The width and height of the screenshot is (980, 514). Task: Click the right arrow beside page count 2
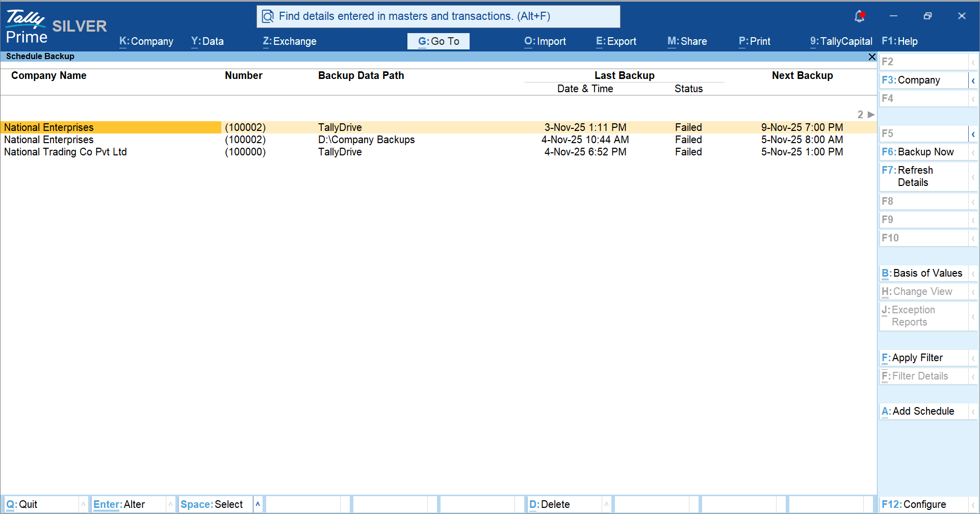tap(871, 115)
